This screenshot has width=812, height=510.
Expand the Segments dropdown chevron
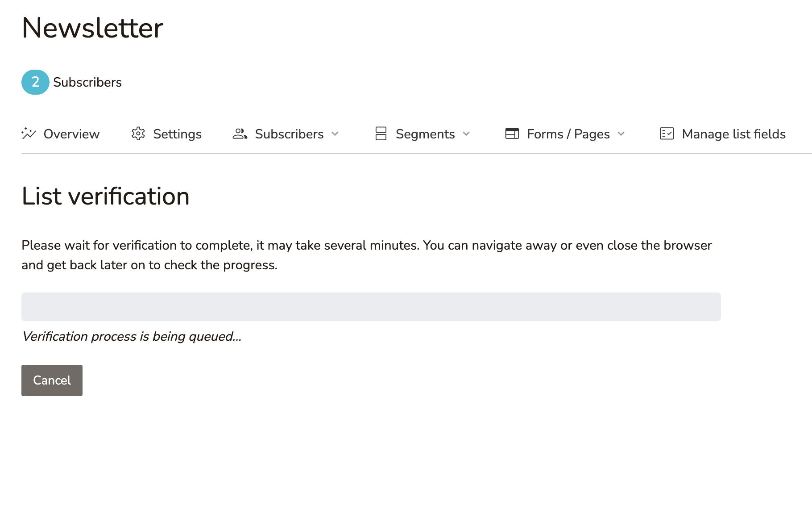466,134
